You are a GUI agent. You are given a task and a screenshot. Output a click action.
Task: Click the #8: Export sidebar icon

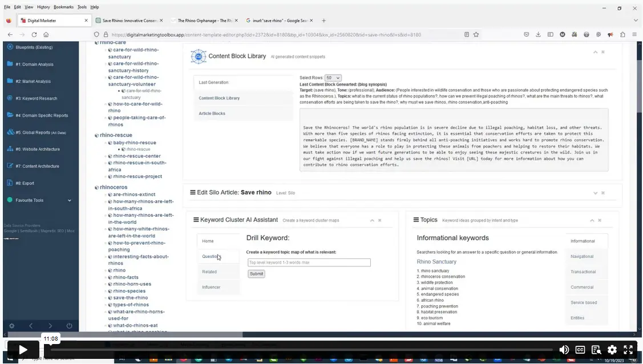(10, 183)
